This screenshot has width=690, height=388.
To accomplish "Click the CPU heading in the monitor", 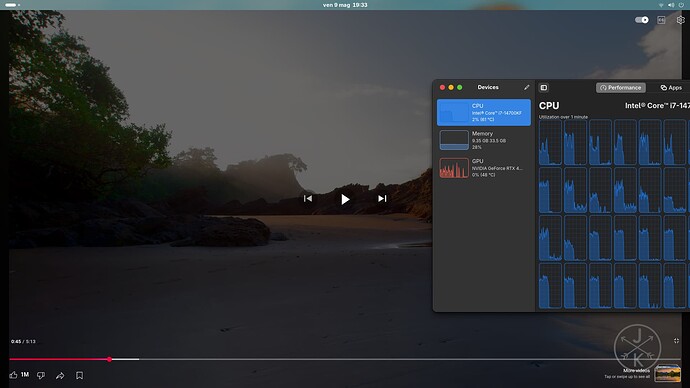I will (549, 106).
